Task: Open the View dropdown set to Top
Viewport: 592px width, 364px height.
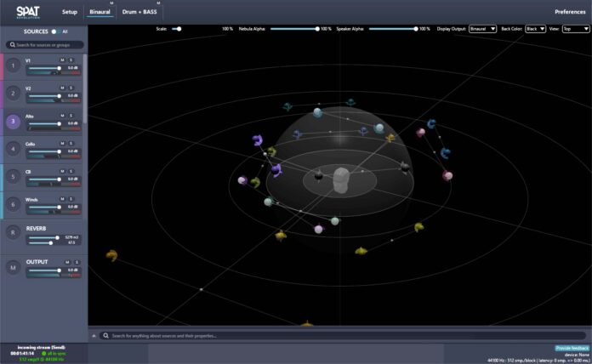Action: pyautogui.click(x=576, y=29)
